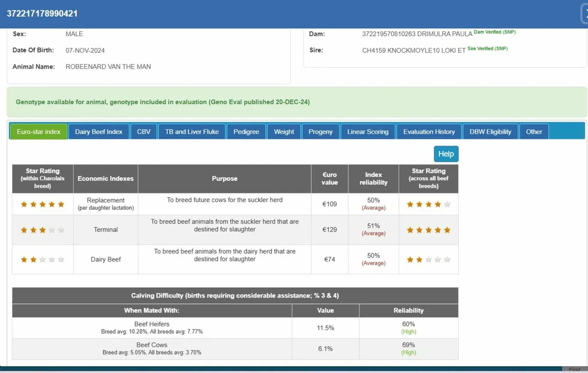Click the date of birth 07-NOV-2024

(x=85, y=50)
